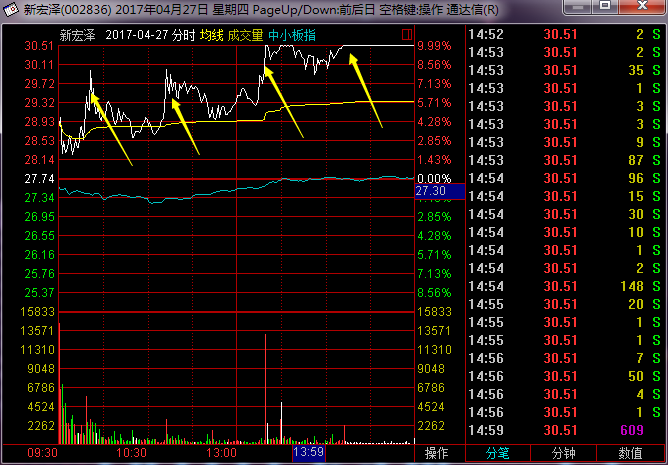668x465 pixels.
Task: Click the green 26.16 price axis label
Action: (x=39, y=255)
